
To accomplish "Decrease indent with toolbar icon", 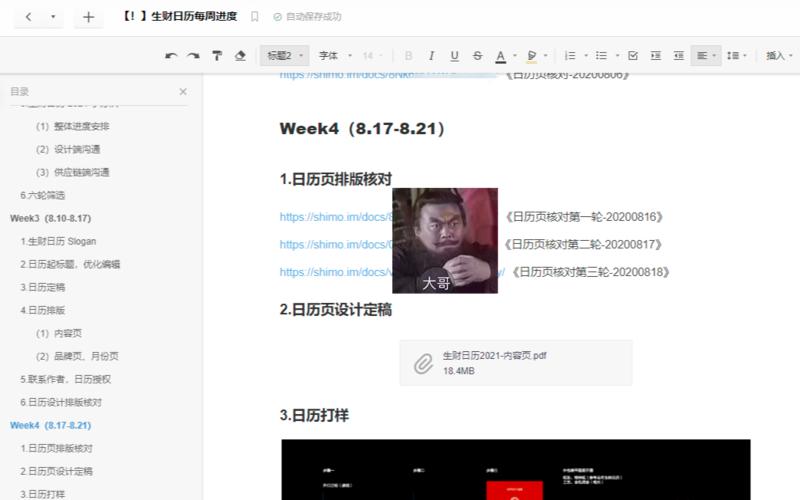I will pyautogui.click(x=679, y=56).
